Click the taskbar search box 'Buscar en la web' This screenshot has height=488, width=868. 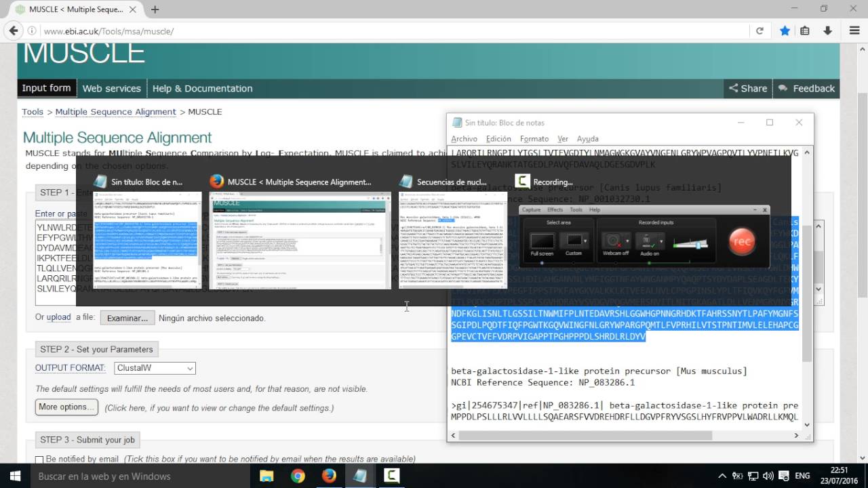(x=139, y=476)
